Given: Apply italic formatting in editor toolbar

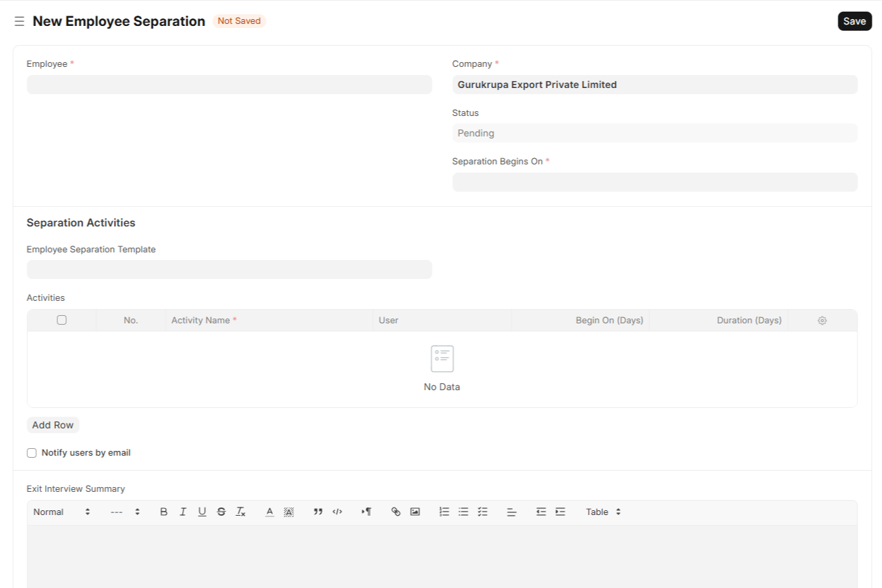Looking at the screenshot, I should click(x=183, y=512).
